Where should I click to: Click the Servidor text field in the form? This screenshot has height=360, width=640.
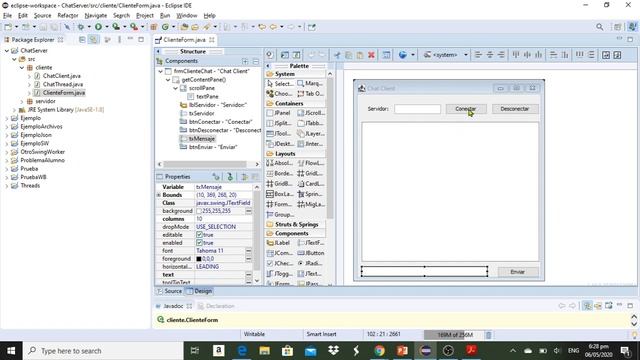point(418,109)
